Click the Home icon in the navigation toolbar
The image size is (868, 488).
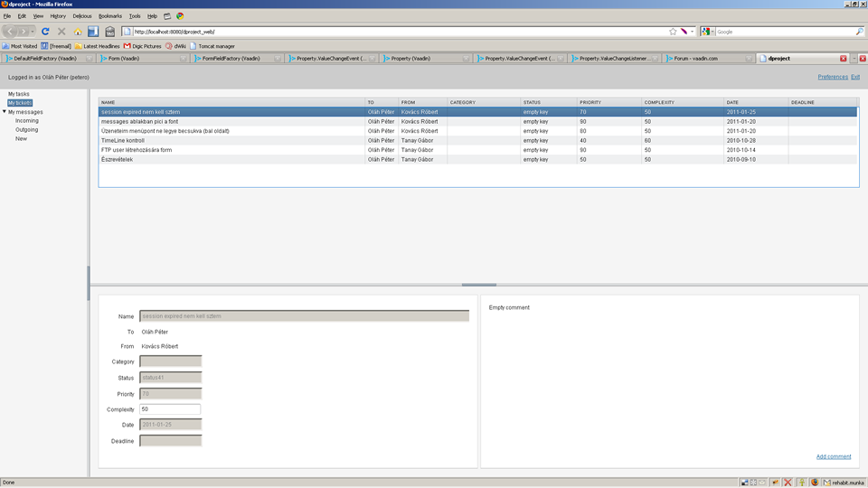pyautogui.click(x=78, y=32)
